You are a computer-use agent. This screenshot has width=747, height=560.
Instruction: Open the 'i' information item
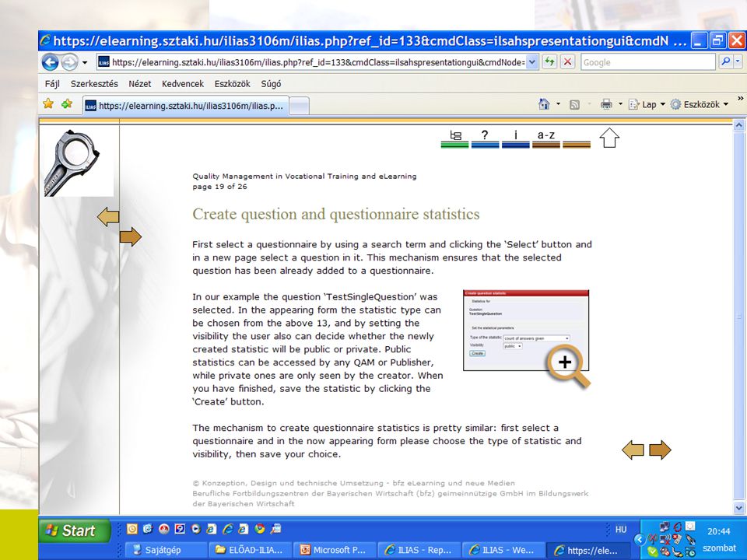(x=515, y=138)
